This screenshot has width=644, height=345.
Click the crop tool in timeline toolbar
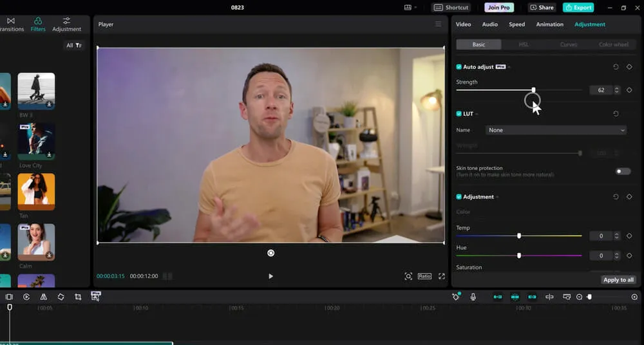click(78, 297)
